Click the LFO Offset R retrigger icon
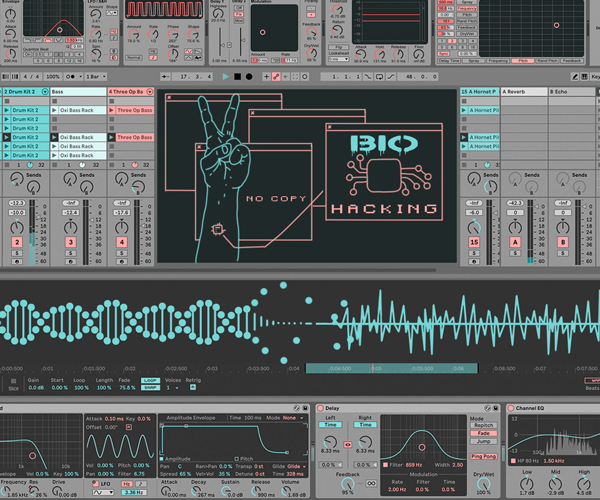This screenshot has width=600, height=500. tap(129, 427)
